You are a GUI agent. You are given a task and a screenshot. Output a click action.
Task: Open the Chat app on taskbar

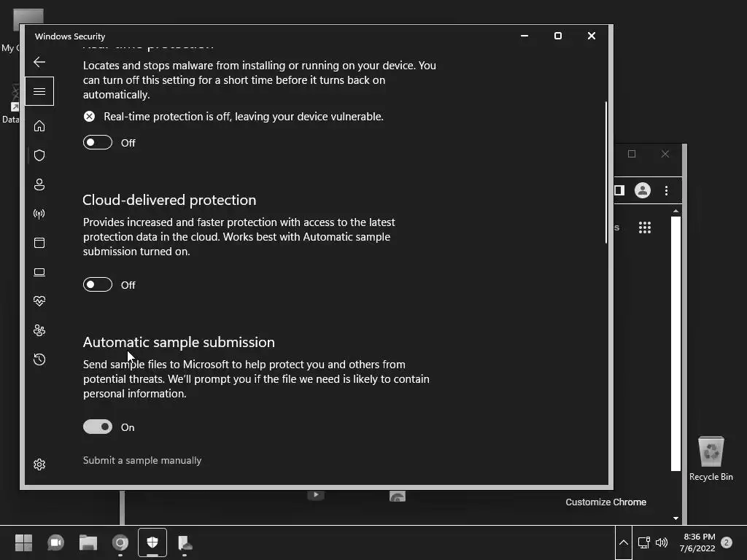pyautogui.click(x=55, y=542)
